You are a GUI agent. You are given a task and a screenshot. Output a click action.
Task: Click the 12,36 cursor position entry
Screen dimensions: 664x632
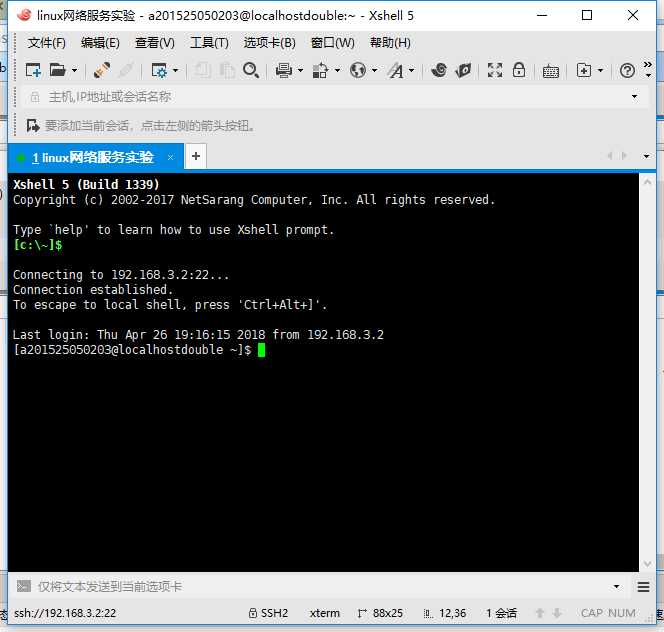coord(445,613)
